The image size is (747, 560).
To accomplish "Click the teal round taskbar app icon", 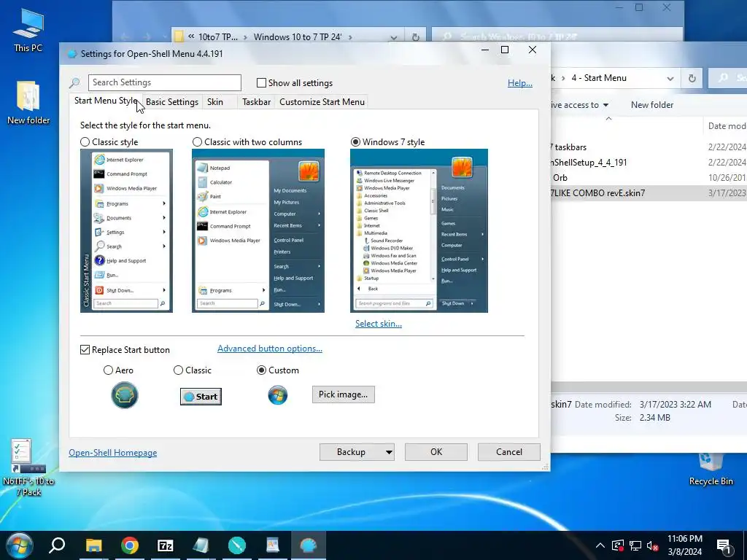I will coord(237,545).
